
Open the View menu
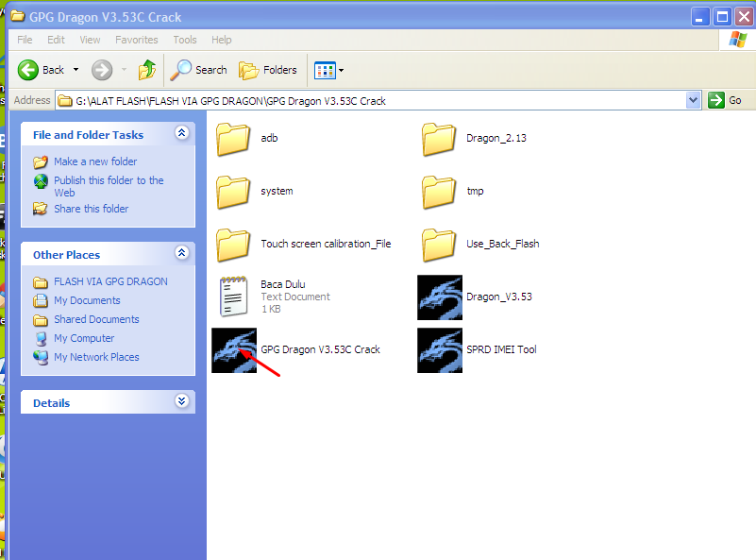pyautogui.click(x=90, y=40)
